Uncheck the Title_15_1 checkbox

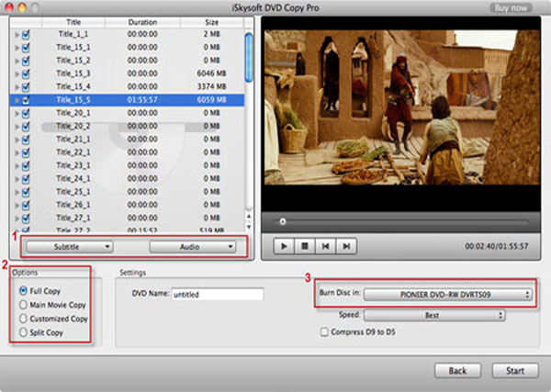pyautogui.click(x=26, y=48)
